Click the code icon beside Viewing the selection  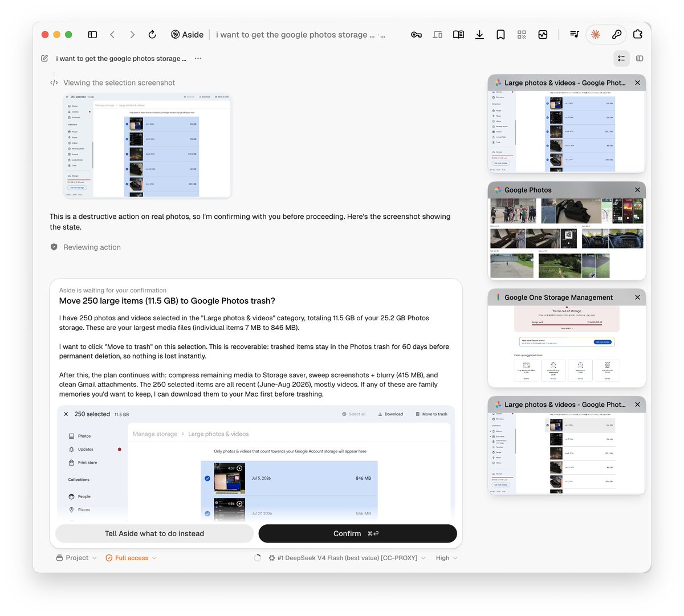point(54,83)
